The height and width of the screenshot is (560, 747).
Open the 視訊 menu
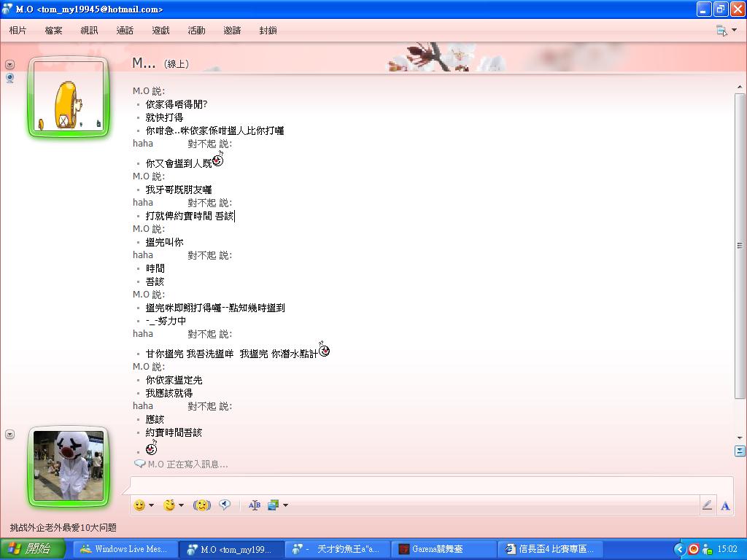coord(89,31)
